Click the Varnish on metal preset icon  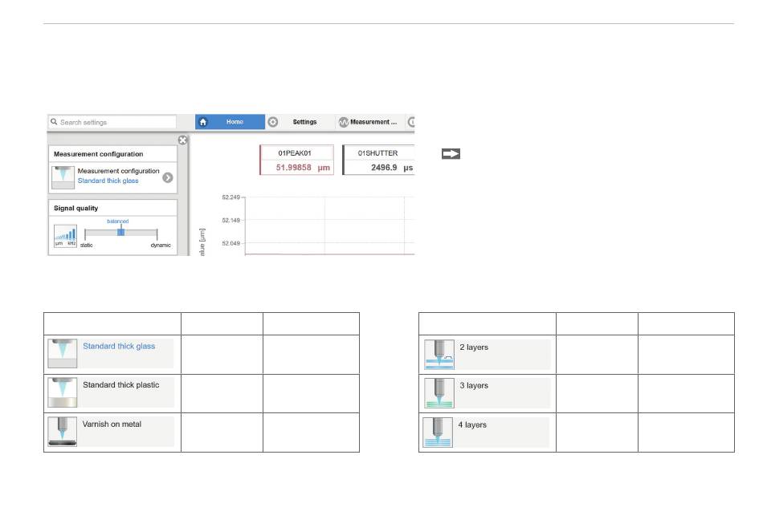click(x=63, y=432)
